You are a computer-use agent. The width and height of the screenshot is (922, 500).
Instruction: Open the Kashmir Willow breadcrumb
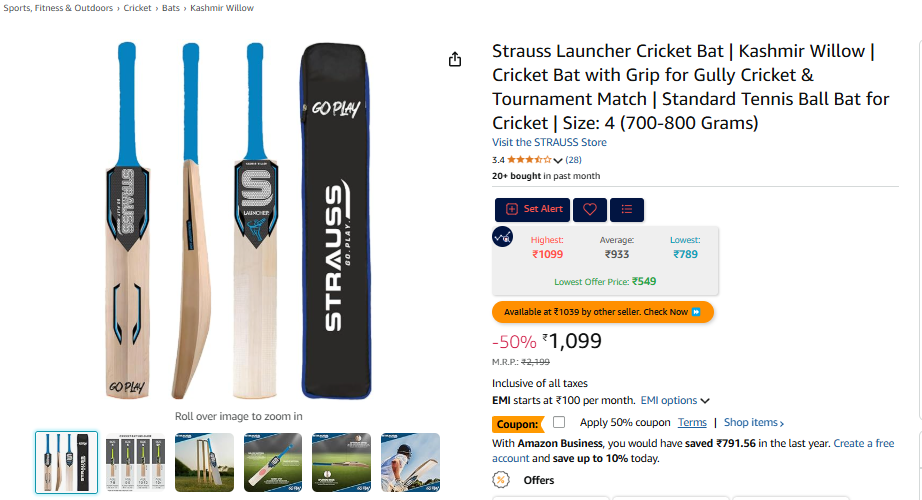222,8
